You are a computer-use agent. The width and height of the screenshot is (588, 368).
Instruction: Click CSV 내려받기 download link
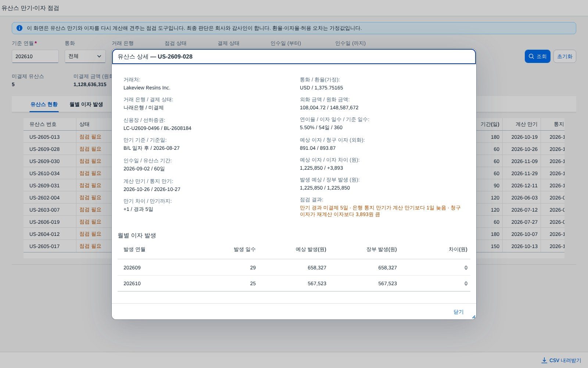coord(562,360)
